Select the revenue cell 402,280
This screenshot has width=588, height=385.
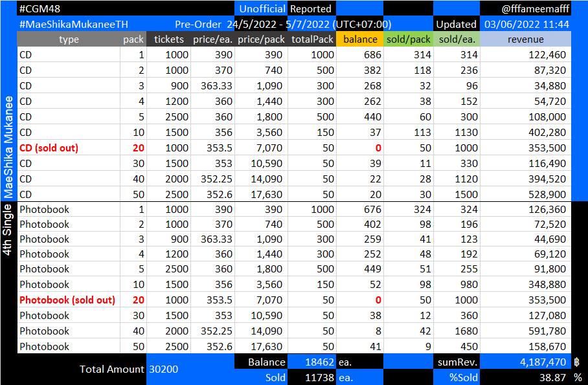[x=525, y=133]
